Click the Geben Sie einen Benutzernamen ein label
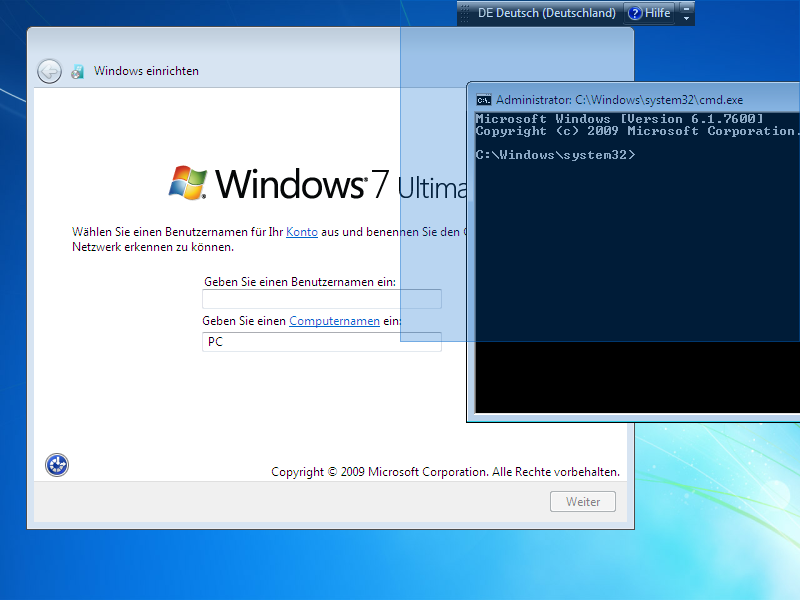Viewport: 800px width, 600px height. pos(300,282)
